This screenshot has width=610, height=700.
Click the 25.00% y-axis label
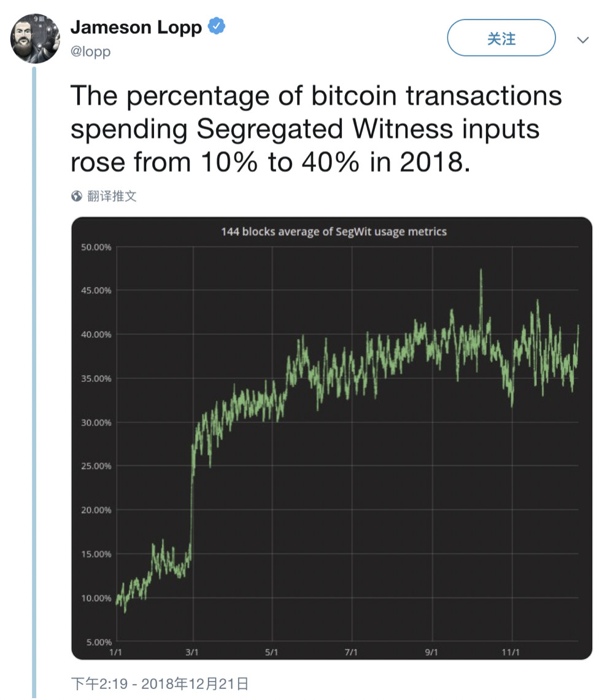[x=96, y=466]
